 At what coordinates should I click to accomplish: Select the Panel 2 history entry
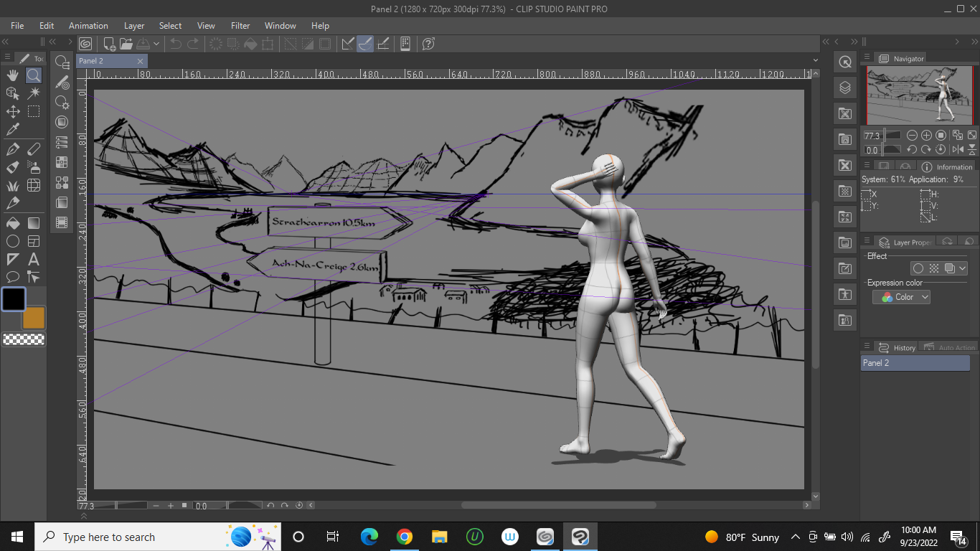(x=915, y=363)
